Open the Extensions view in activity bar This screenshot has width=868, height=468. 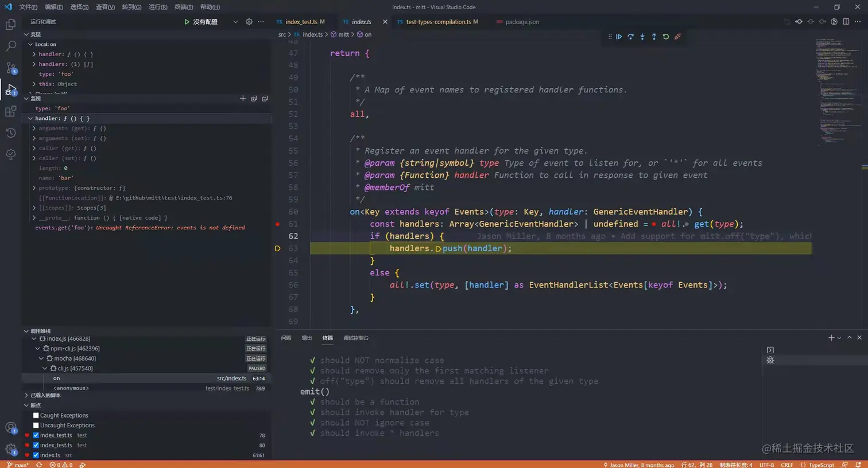(11, 111)
